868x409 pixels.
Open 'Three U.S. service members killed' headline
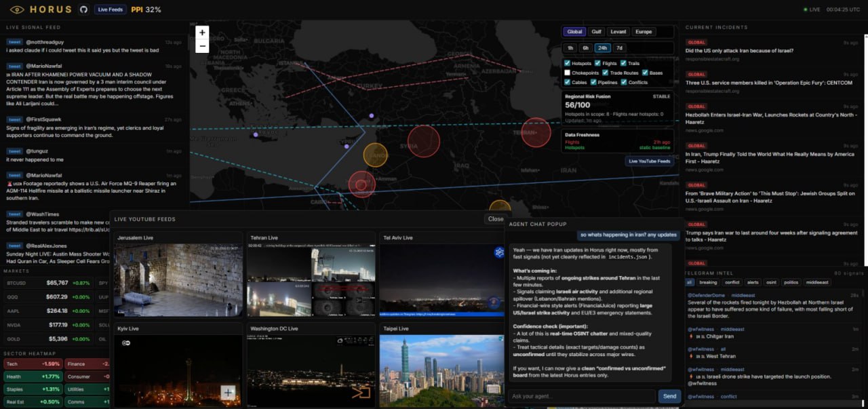click(769, 83)
